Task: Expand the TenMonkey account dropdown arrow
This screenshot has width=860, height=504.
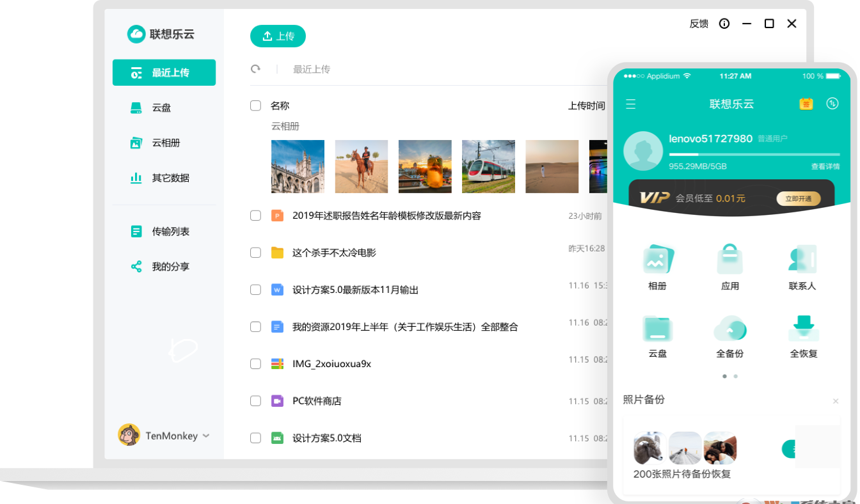Action: [206, 436]
